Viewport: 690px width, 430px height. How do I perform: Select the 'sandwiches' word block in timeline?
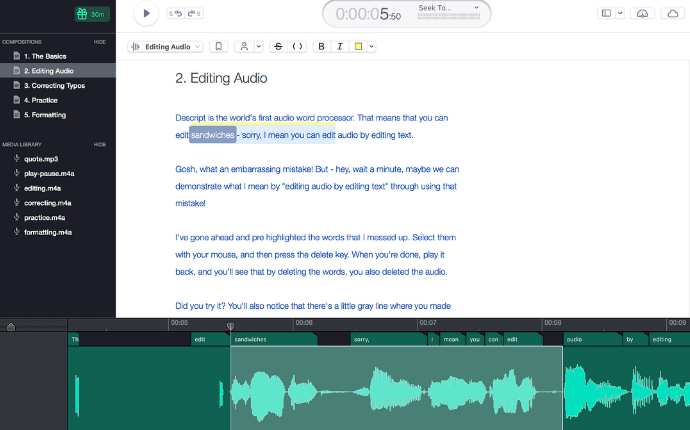coord(274,339)
